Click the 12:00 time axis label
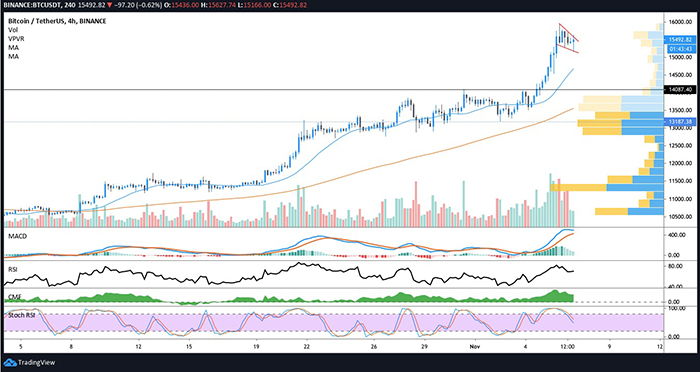Screen dimensions: 700x372 coord(567,346)
